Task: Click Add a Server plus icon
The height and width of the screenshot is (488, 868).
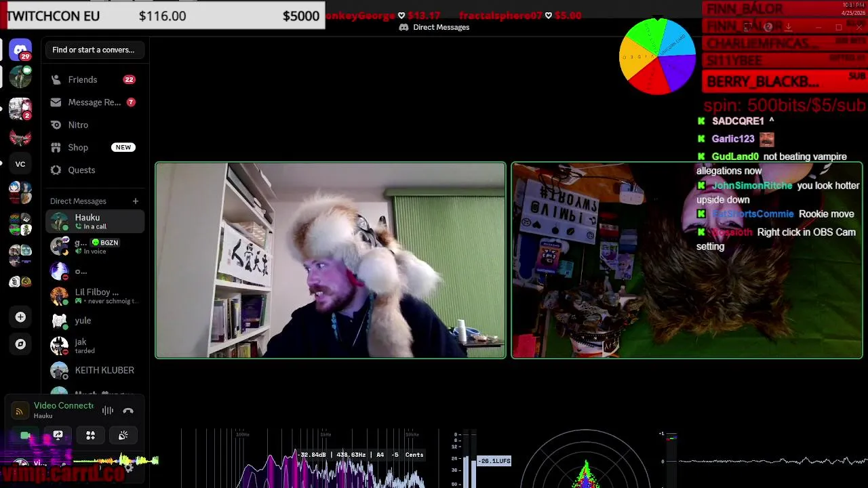Action: 20,317
